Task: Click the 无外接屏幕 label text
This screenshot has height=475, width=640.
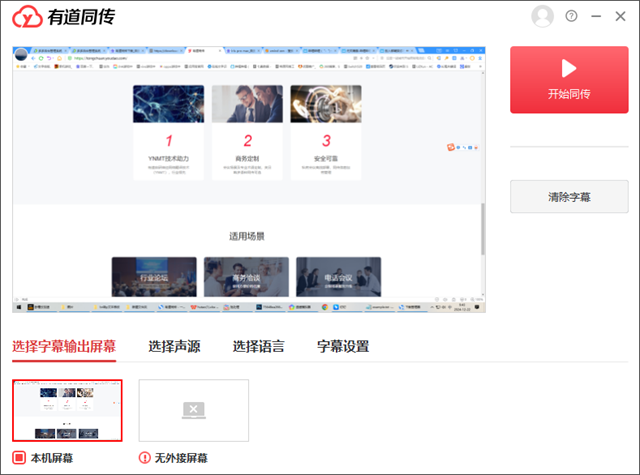Action: 181,458
